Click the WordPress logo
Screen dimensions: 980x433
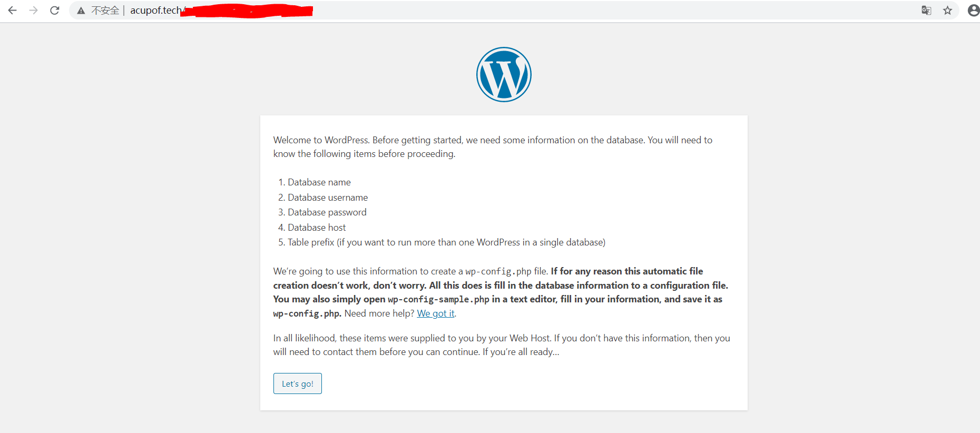click(x=504, y=75)
